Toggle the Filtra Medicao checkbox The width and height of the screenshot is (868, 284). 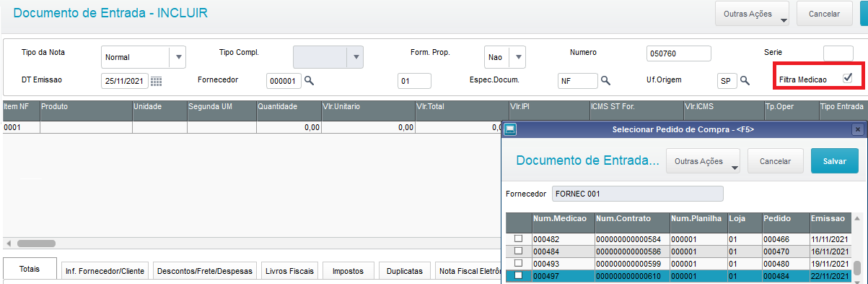tap(848, 77)
